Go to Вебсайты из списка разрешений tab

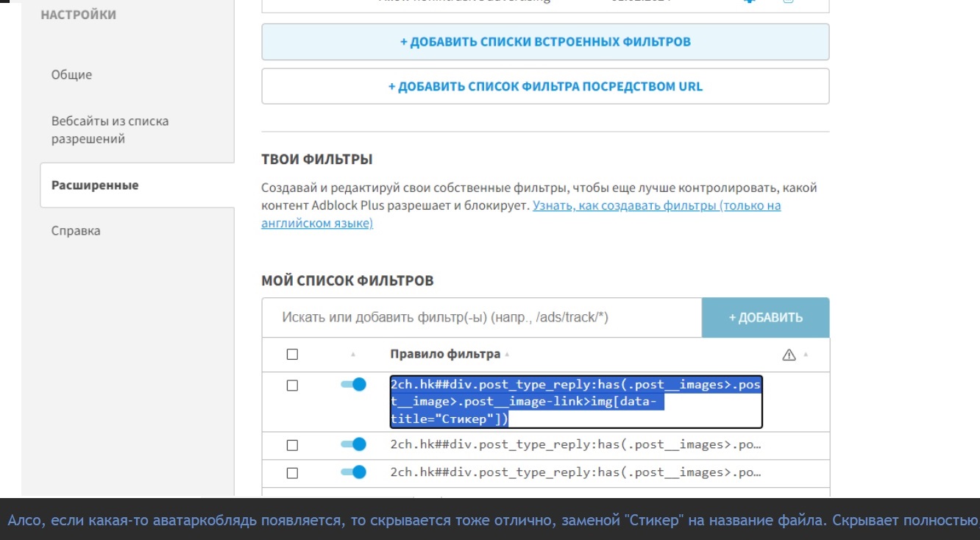click(x=110, y=130)
